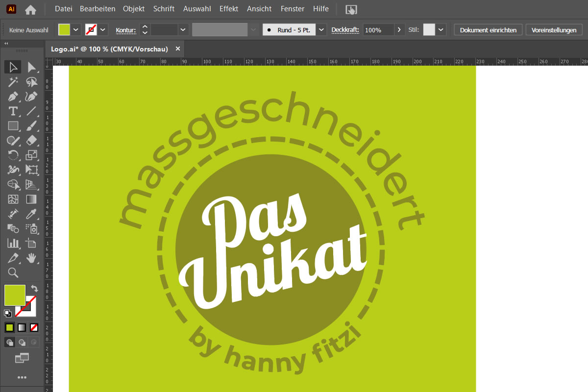This screenshot has height=392, width=588.
Task: Set fill to None mode button
Action: point(34,327)
